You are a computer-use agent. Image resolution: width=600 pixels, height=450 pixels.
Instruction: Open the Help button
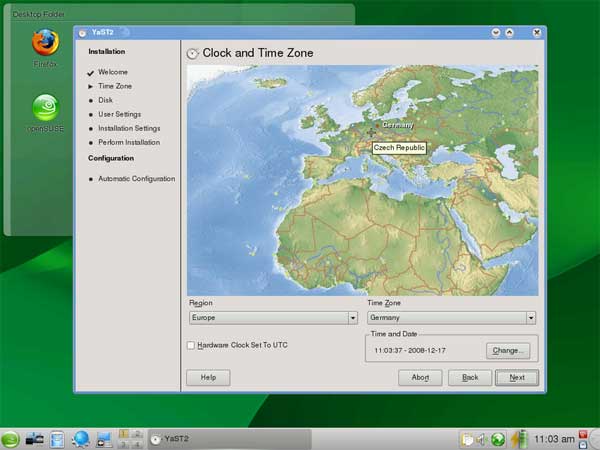click(208, 378)
